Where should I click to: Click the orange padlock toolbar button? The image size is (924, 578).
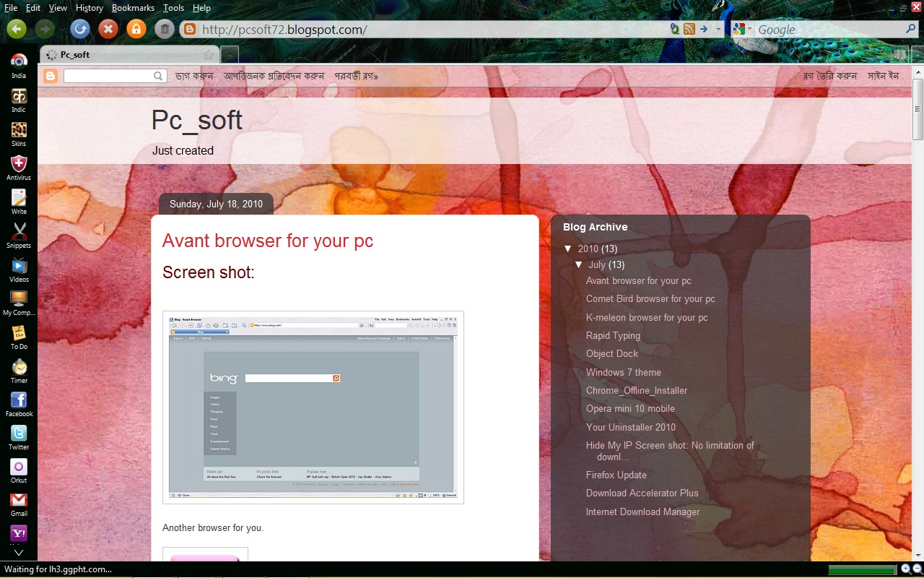136,29
